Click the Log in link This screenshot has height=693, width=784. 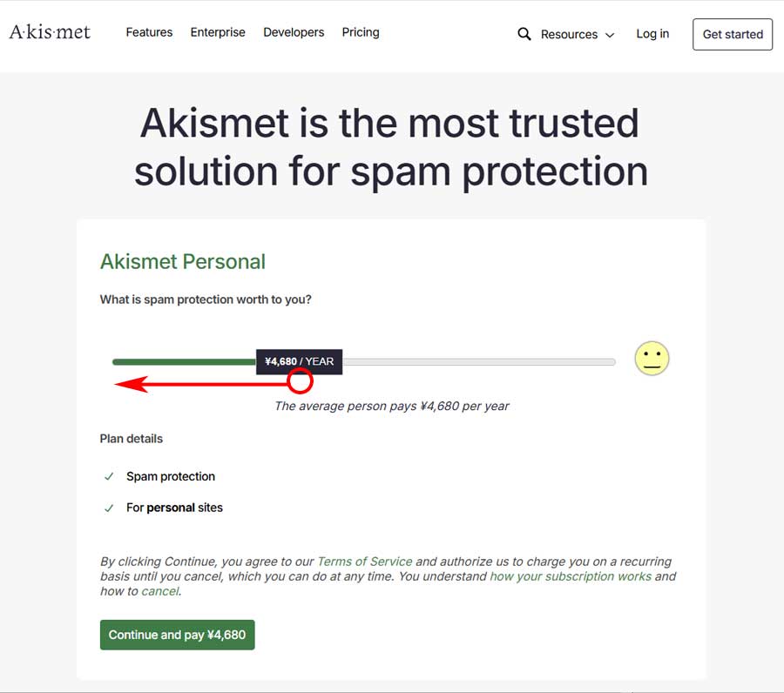(652, 33)
